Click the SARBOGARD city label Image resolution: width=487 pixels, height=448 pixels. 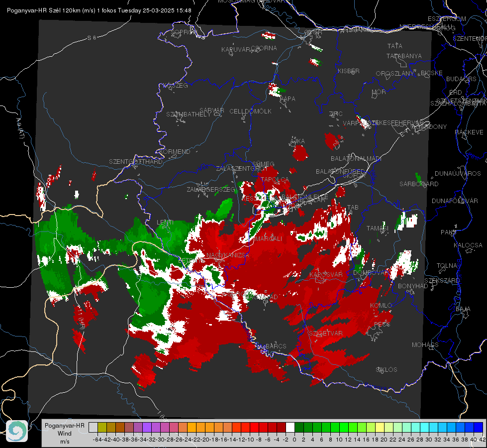[x=419, y=184]
